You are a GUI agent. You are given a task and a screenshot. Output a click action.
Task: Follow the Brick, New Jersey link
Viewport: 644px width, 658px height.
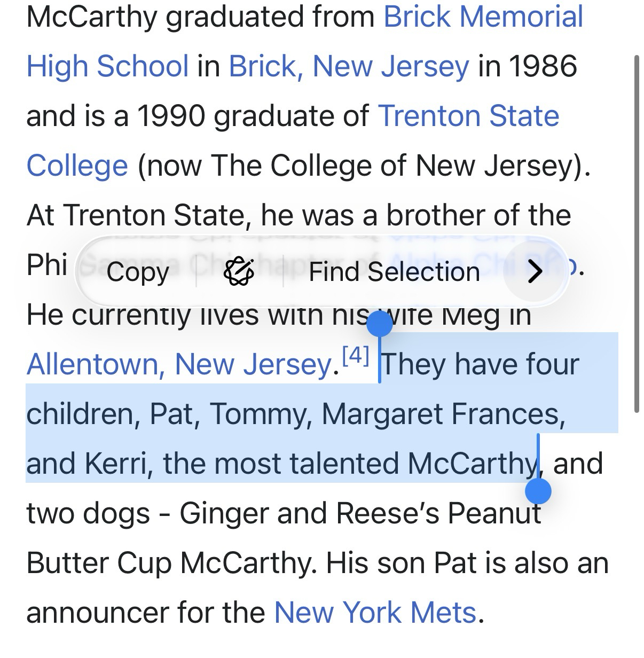tap(349, 66)
